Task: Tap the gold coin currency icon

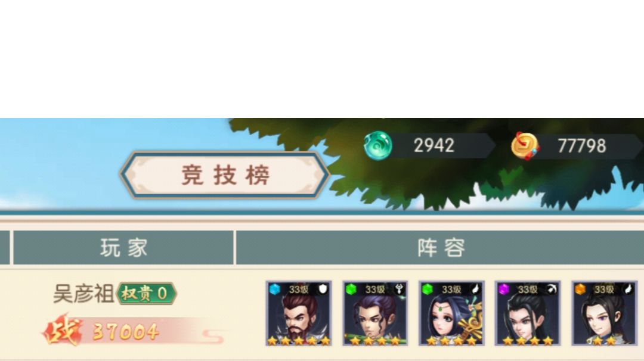Action: point(525,145)
